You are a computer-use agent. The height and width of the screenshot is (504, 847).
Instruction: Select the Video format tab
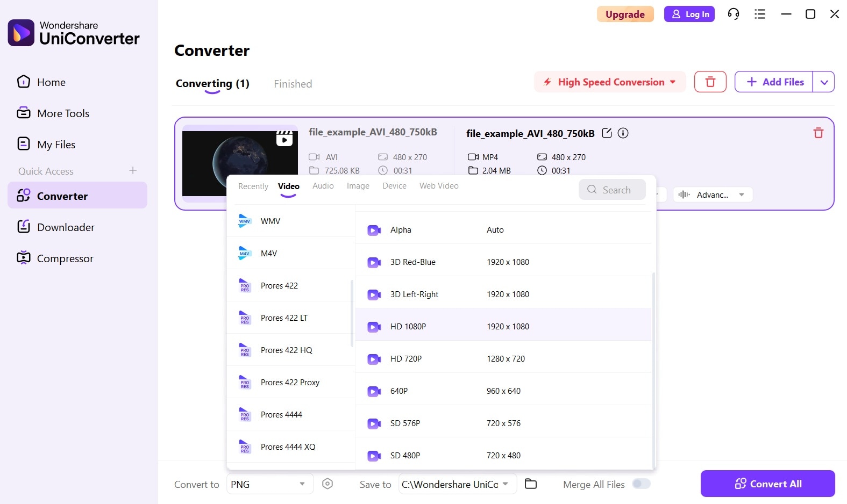[x=289, y=186]
